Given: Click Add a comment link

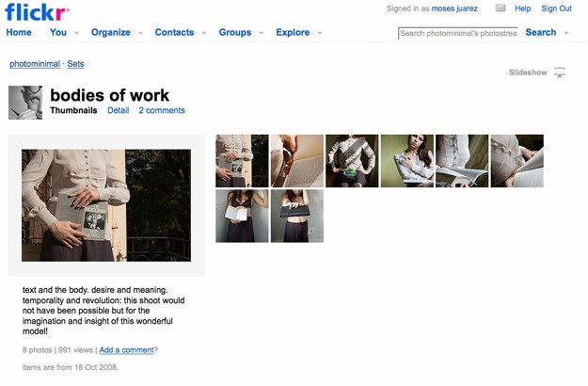Looking at the screenshot, I should (126, 350).
